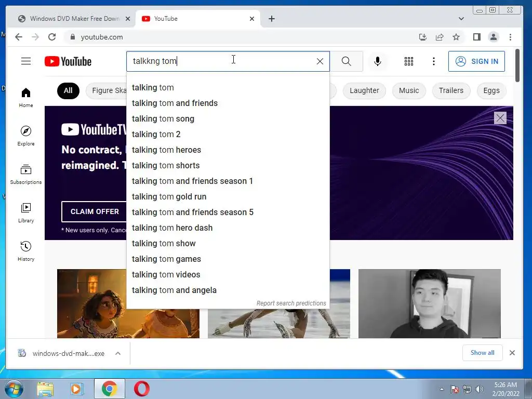Clear the search box with the X

320,61
